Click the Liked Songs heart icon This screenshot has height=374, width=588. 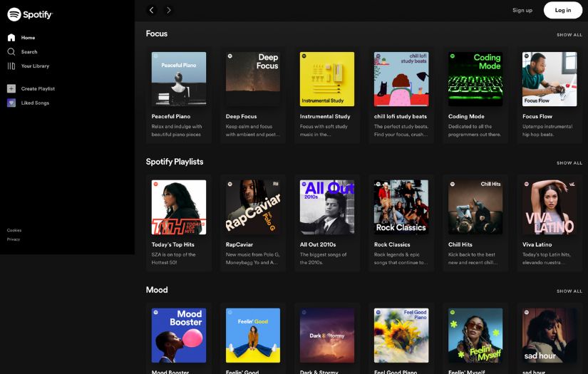(x=11, y=103)
